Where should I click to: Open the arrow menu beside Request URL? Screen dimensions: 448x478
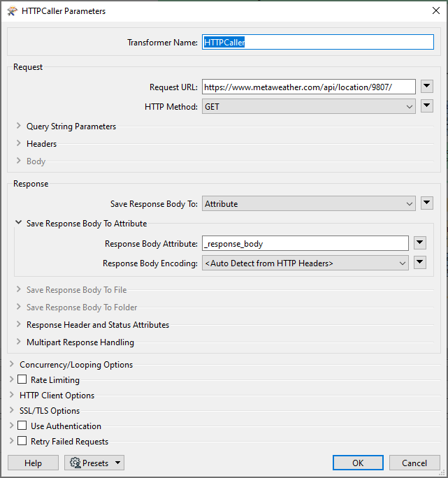(426, 87)
